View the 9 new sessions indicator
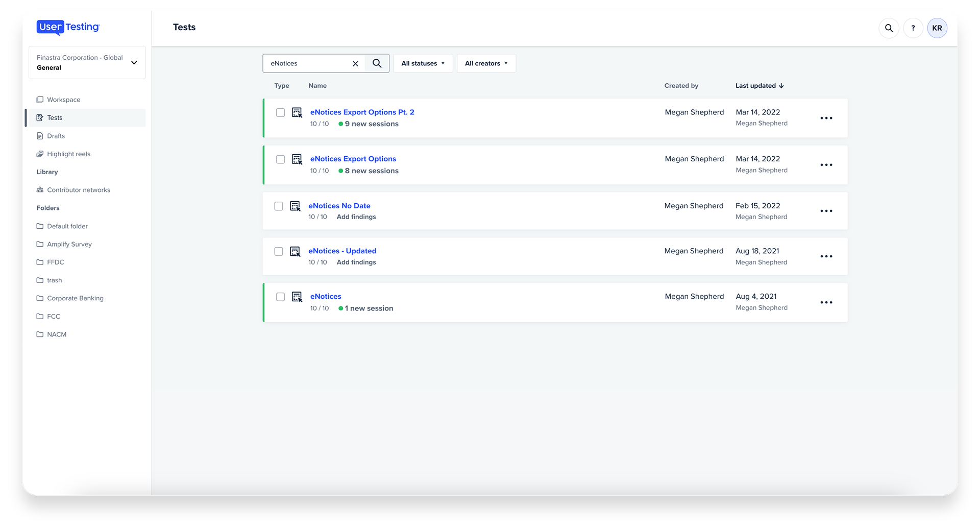The height and width of the screenshot is (530, 980). coord(369,124)
